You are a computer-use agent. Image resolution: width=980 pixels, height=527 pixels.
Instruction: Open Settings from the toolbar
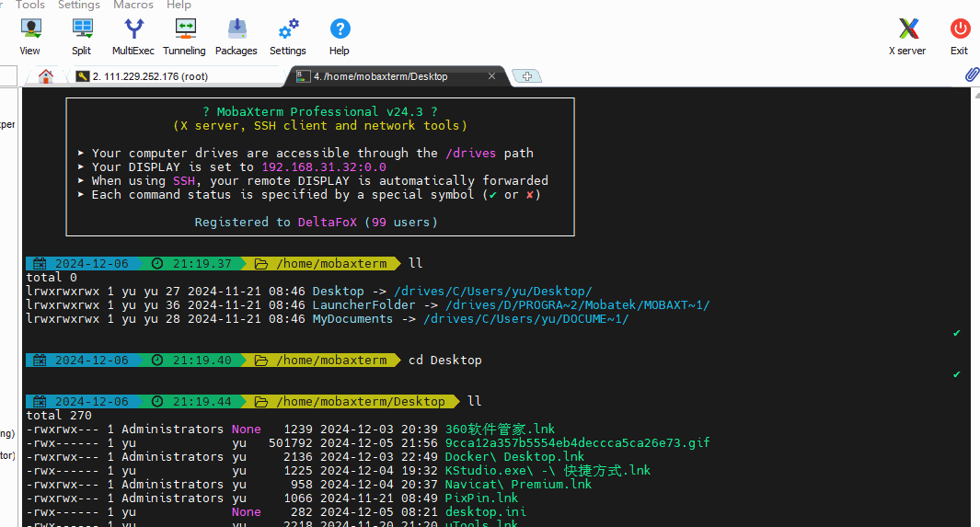click(x=288, y=36)
